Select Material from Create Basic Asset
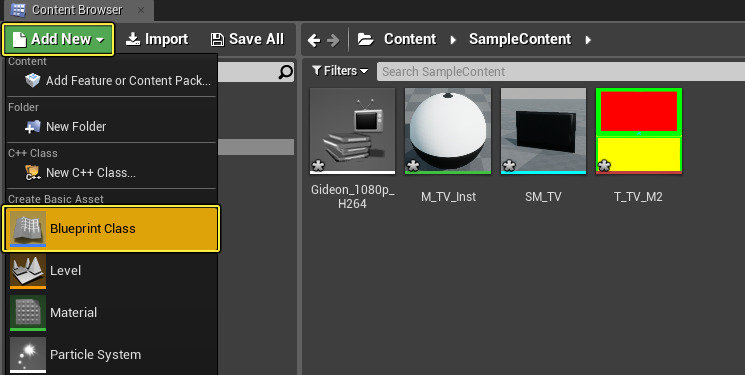This screenshot has height=375, width=745. (x=112, y=313)
